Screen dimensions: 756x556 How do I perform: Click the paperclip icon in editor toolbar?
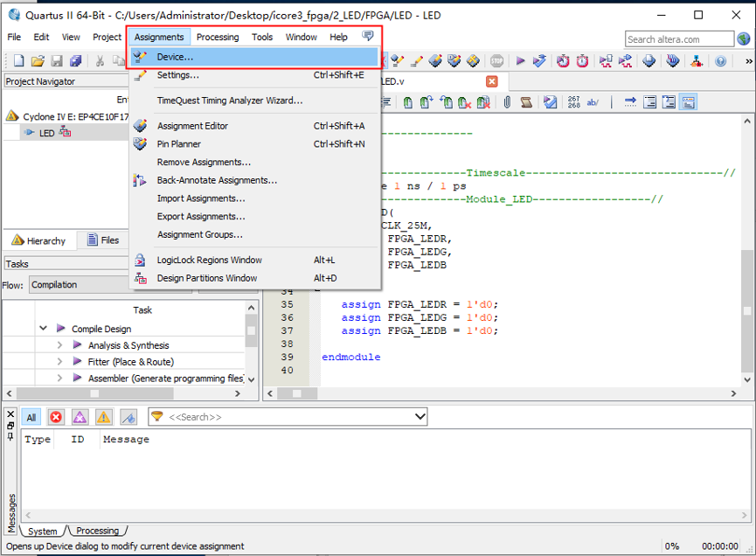507,102
